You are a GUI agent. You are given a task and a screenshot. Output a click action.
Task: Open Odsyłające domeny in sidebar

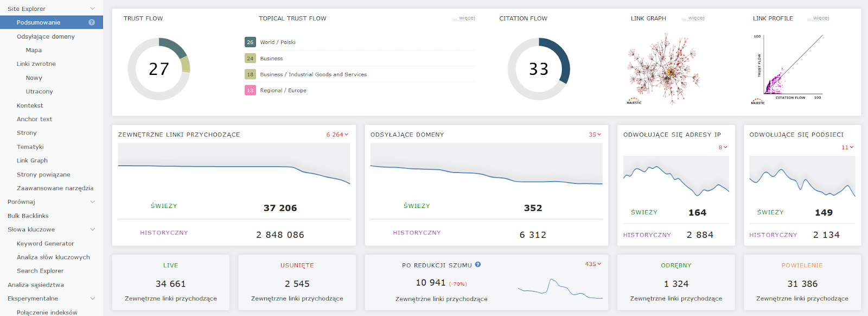pyautogui.click(x=46, y=36)
